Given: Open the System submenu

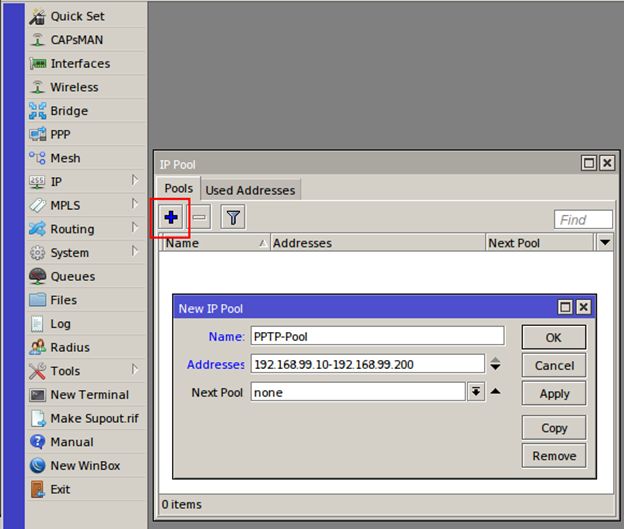Looking at the screenshot, I should tap(86, 253).
